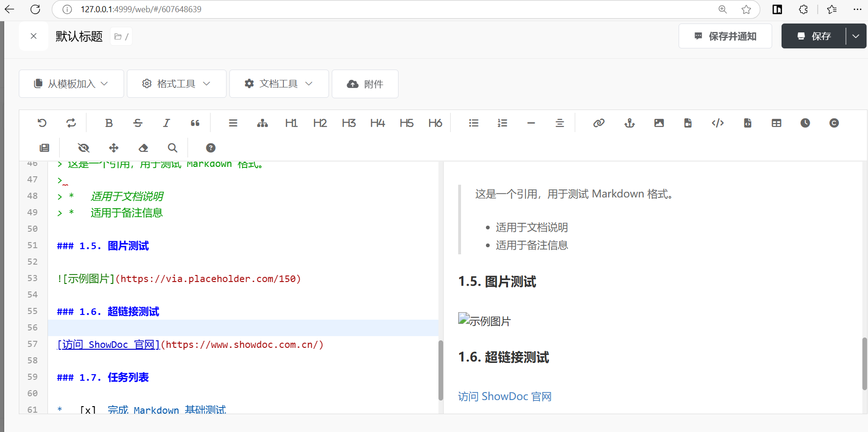Open the 文档工具 menu
Screen dimensions: 868x432
pyautogui.click(x=279, y=84)
